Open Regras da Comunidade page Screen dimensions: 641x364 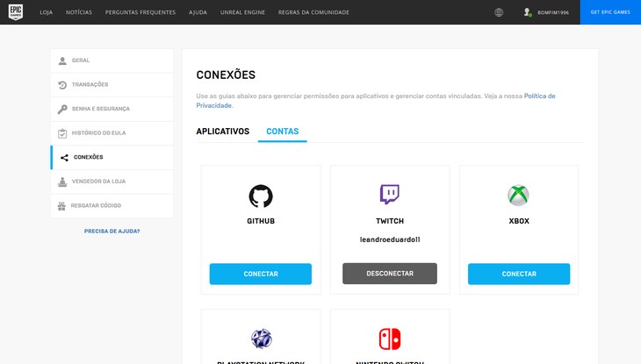point(313,12)
